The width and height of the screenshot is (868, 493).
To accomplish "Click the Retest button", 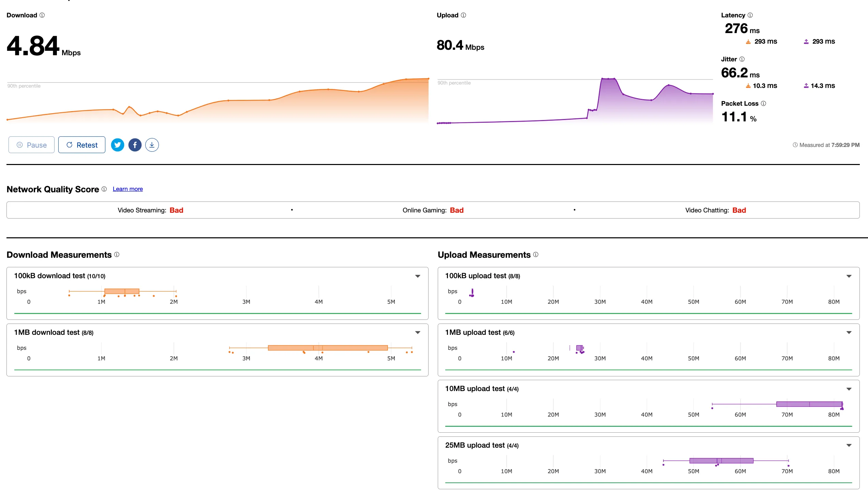I will (x=82, y=145).
